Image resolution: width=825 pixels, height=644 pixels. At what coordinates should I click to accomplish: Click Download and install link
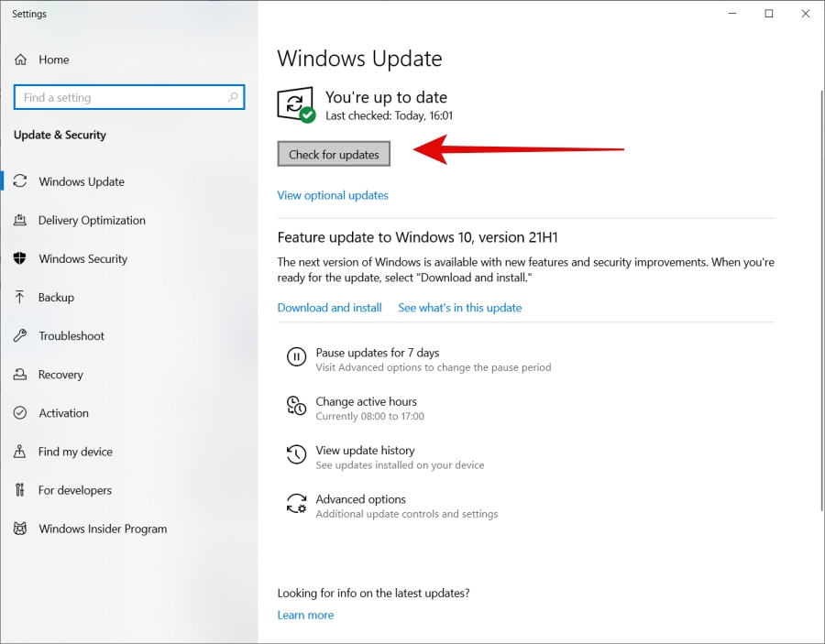329,308
